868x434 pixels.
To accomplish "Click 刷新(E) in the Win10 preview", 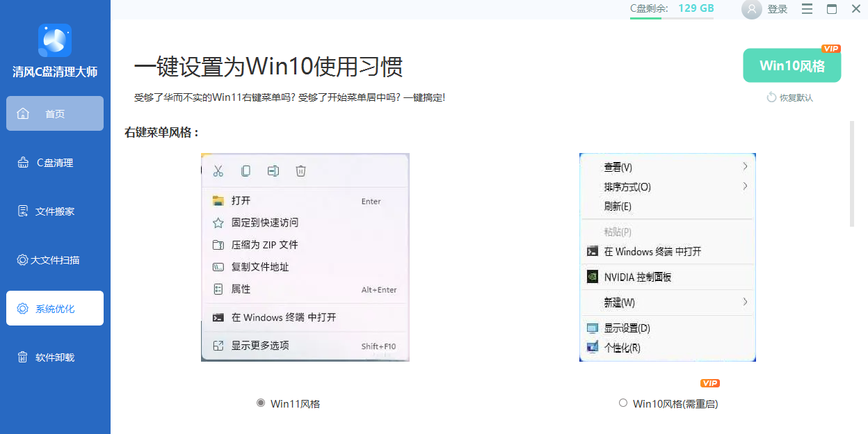I will [618, 207].
